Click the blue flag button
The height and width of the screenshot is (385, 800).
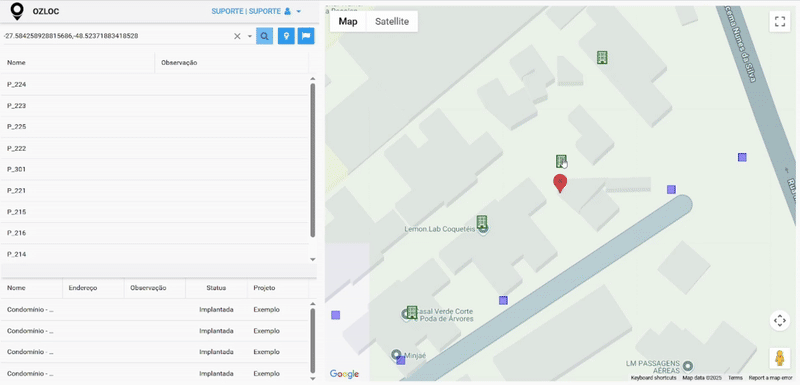[306, 36]
